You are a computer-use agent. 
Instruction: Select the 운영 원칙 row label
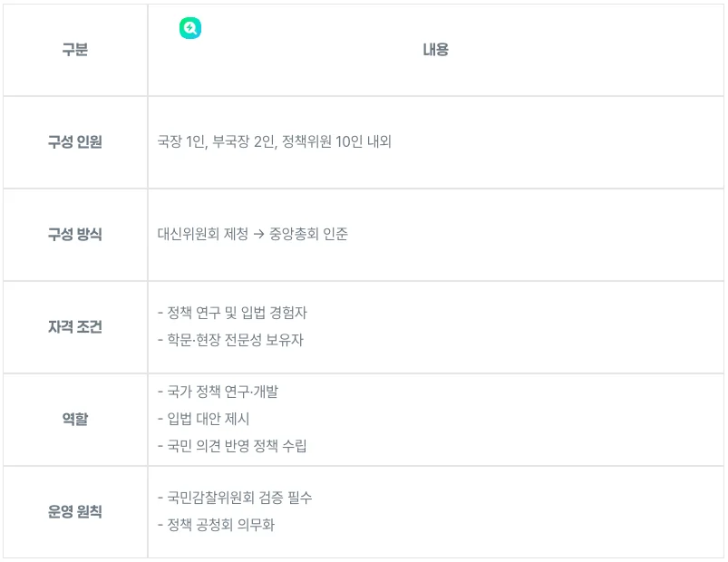(x=75, y=512)
